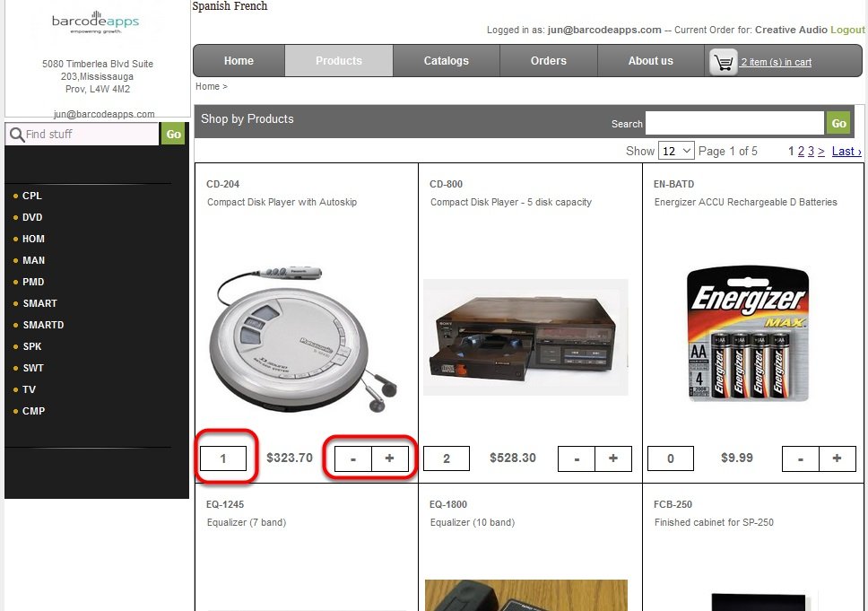
Task: Click the CD-800 quantity field
Action: pos(447,458)
